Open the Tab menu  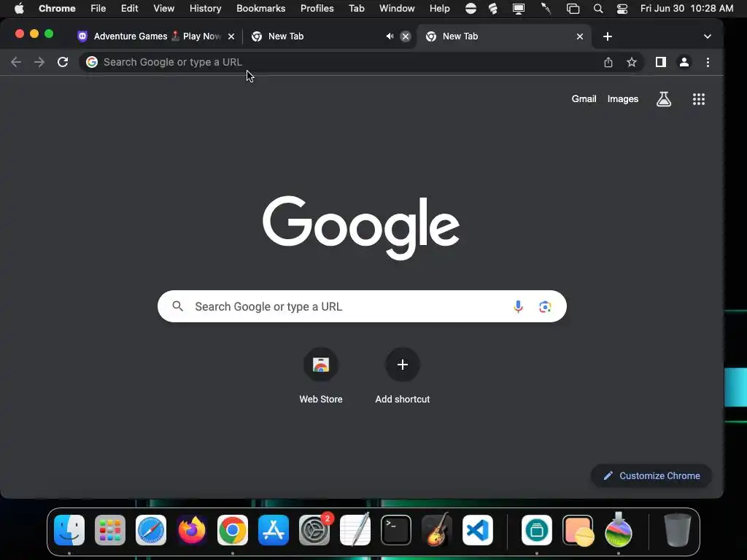[356, 9]
